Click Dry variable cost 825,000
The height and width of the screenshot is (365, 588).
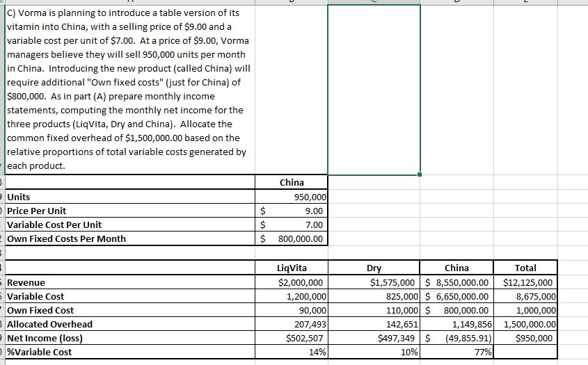point(374,296)
